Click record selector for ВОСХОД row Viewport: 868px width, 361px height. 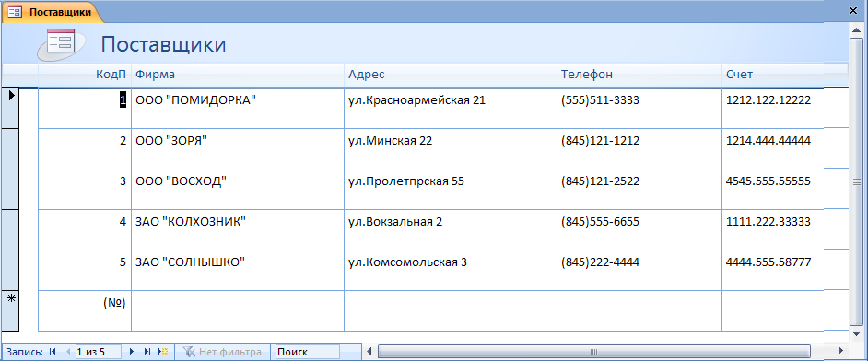(x=10, y=189)
